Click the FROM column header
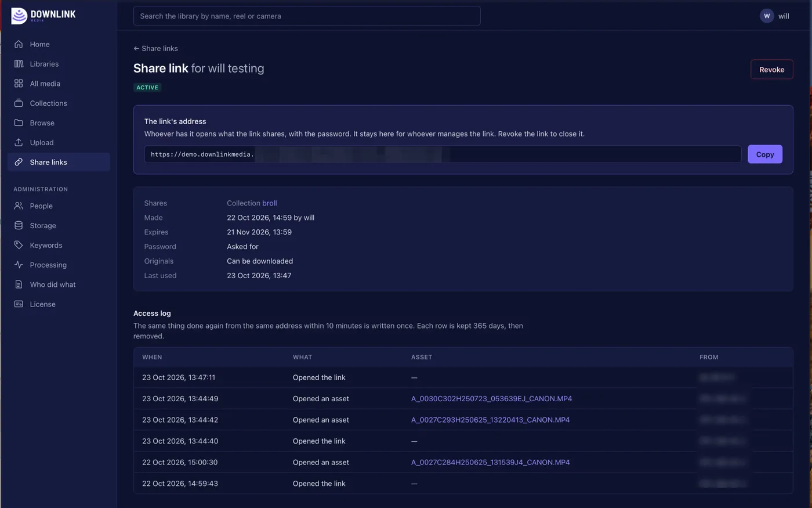Viewport: 812px width, 508px height. (x=709, y=358)
